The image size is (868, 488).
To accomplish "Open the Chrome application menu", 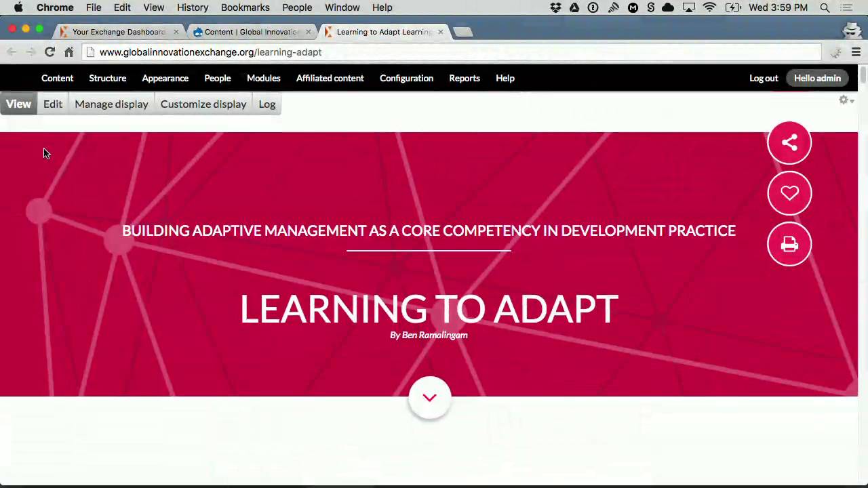I will click(55, 7).
